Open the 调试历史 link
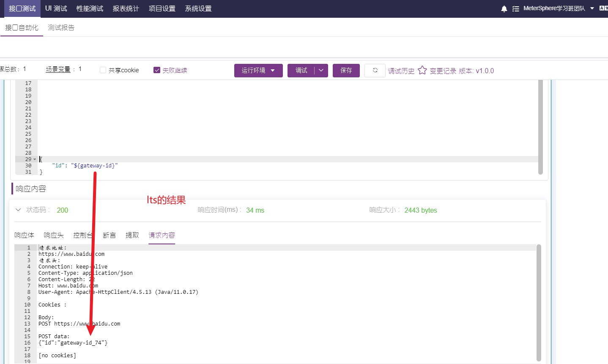 point(401,70)
